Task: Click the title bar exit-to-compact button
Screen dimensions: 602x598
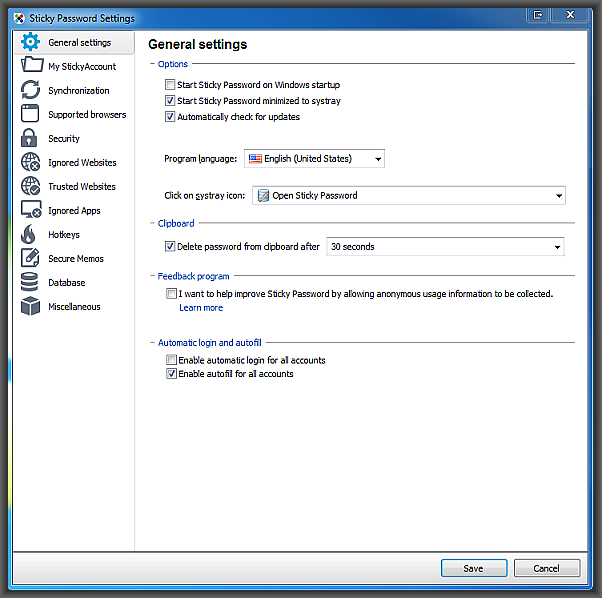Action: (538, 15)
